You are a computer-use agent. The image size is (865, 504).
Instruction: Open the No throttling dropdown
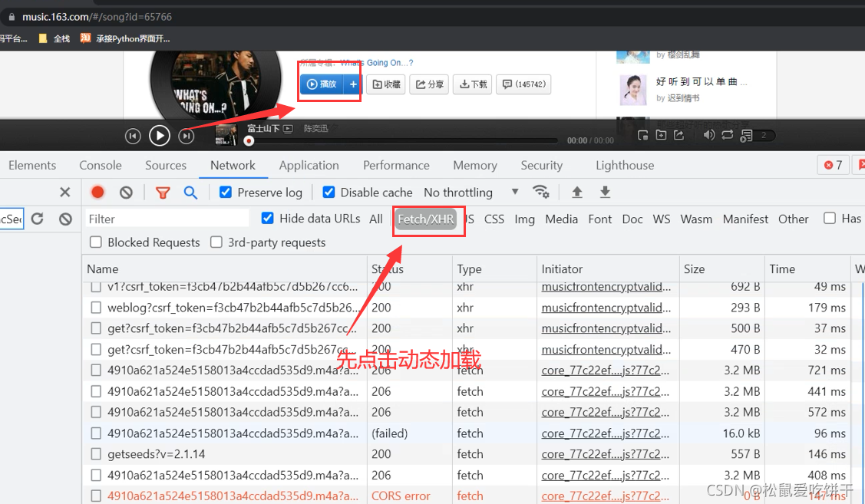click(x=472, y=193)
